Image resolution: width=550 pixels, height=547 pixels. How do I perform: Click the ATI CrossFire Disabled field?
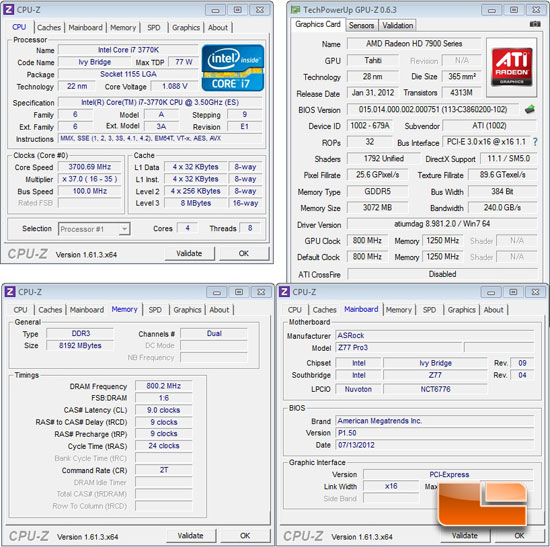point(442,274)
